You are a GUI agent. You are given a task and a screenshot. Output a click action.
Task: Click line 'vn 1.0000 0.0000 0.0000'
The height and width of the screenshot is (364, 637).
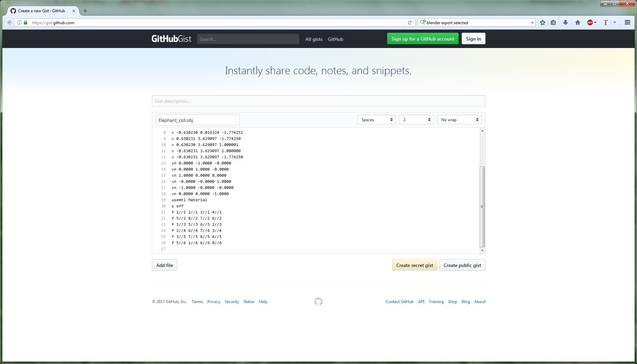[199, 175]
